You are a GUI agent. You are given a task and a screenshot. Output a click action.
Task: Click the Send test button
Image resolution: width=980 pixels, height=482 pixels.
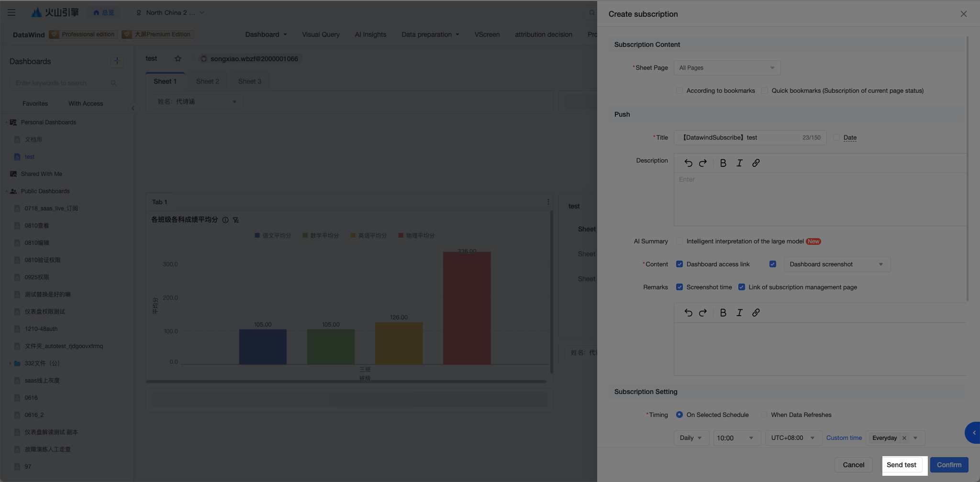[902, 465]
